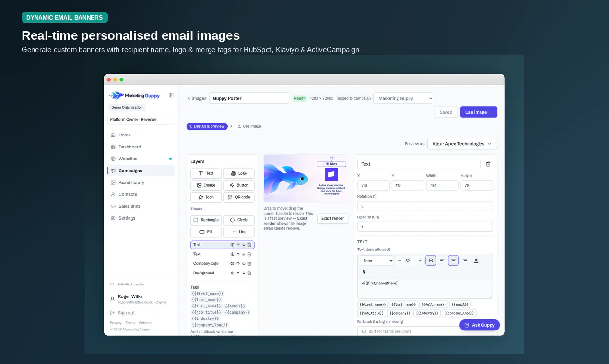Toggle strikethrough formatting
This screenshot has width=609, height=364.
click(x=364, y=272)
